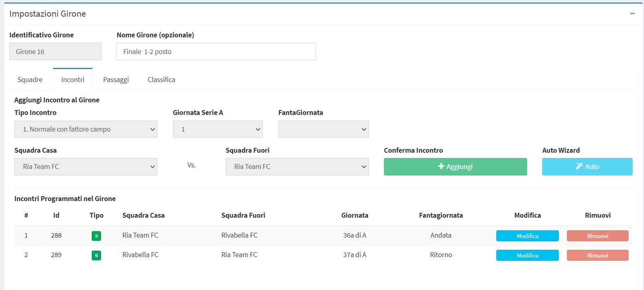This screenshot has width=644, height=290.
Task: Switch to the Squadre tab
Action: [x=30, y=80]
